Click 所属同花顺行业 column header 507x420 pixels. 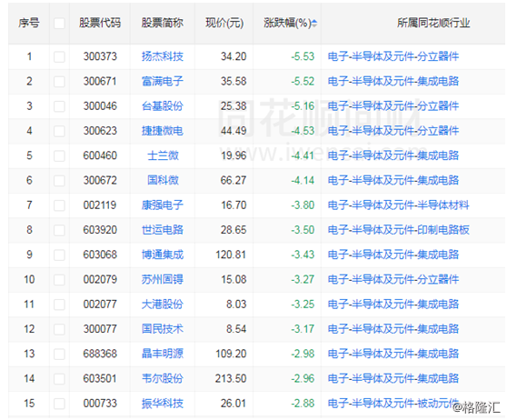433,23
